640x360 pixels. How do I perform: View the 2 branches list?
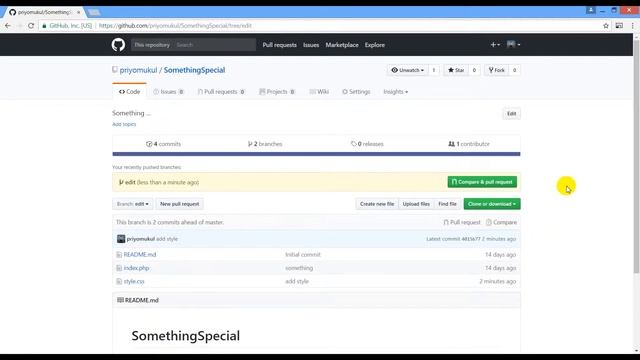[x=265, y=144]
